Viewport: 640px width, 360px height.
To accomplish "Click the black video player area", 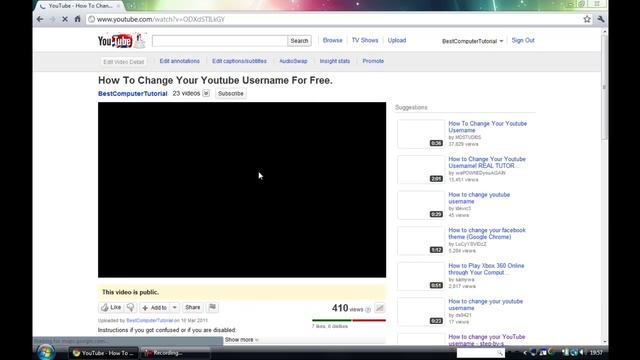I will point(242,190).
